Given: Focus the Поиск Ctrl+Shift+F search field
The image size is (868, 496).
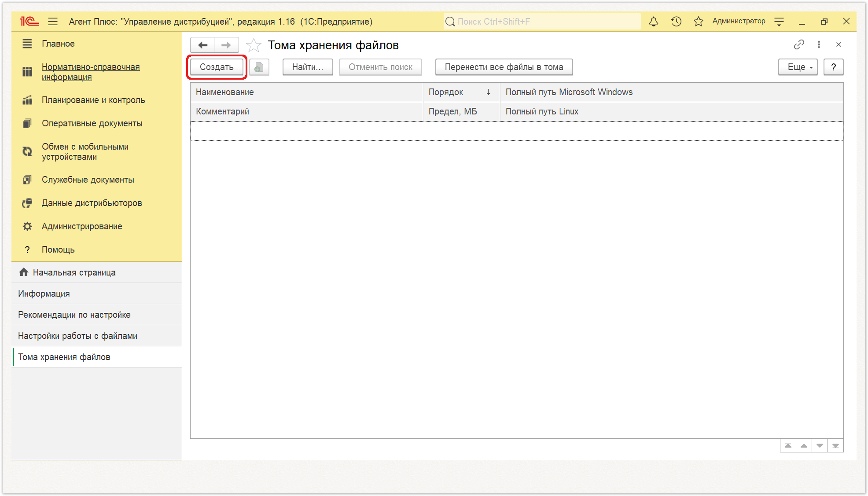Looking at the screenshot, I should tap(542, 21).
